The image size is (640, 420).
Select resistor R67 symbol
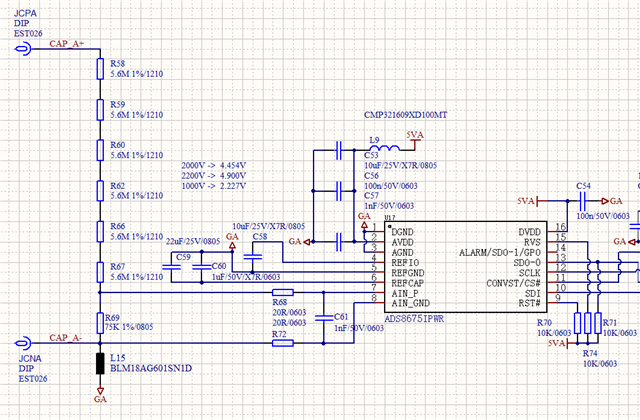[x=100, y=272]
